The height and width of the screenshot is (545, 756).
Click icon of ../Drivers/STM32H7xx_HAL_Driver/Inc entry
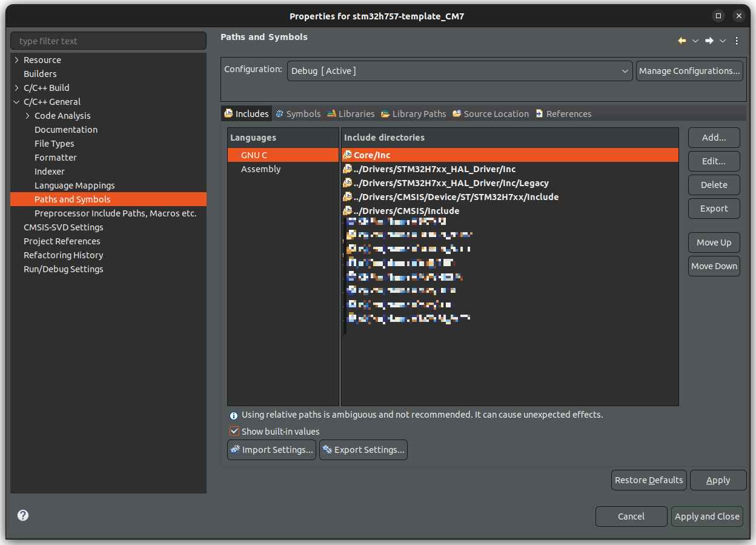coord(347,169)
